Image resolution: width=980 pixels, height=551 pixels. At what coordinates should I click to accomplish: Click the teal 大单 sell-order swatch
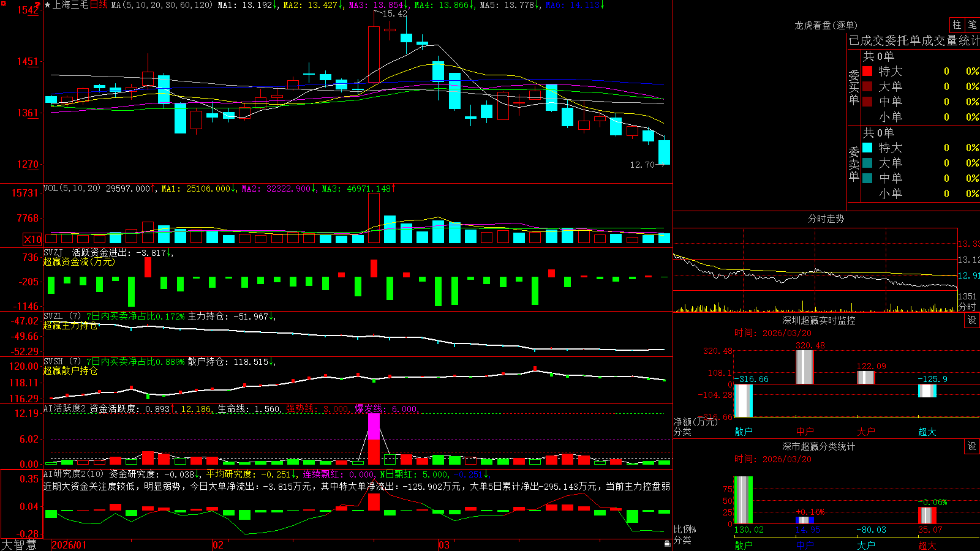coord(867,163)
